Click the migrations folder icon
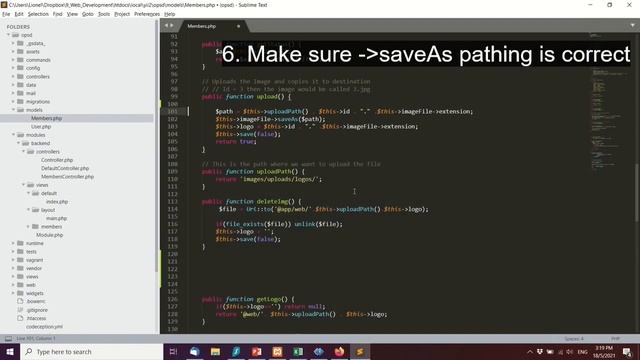The width and height of the screenshot is (640, 360). coord(20,102)
